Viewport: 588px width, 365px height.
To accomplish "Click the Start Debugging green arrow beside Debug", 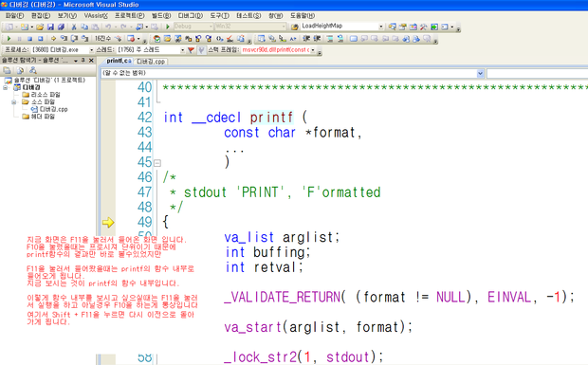I will [168, 27].
